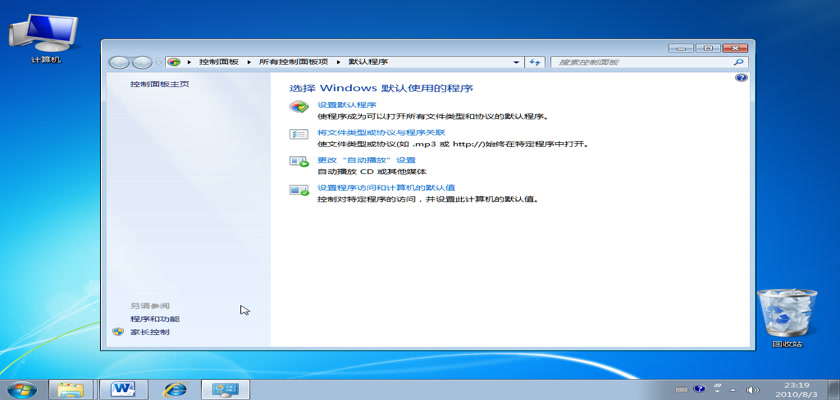The width and height of the screenshot is (840, 400).
Task: Open Word from the taskbar
Action: click(x=123, y=389)
